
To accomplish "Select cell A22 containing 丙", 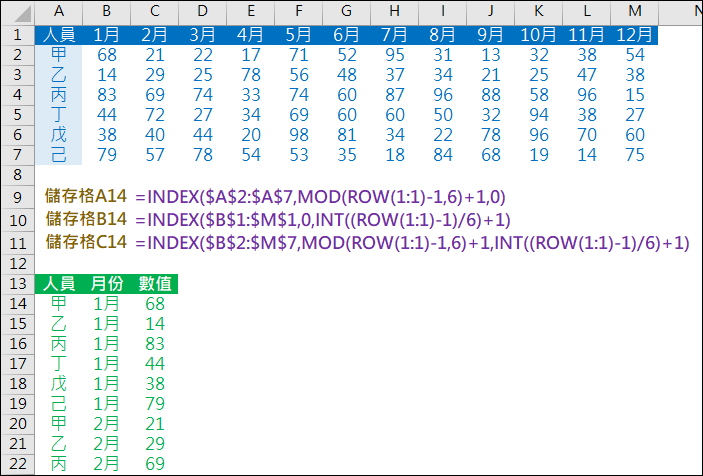I will pos(59,463).
